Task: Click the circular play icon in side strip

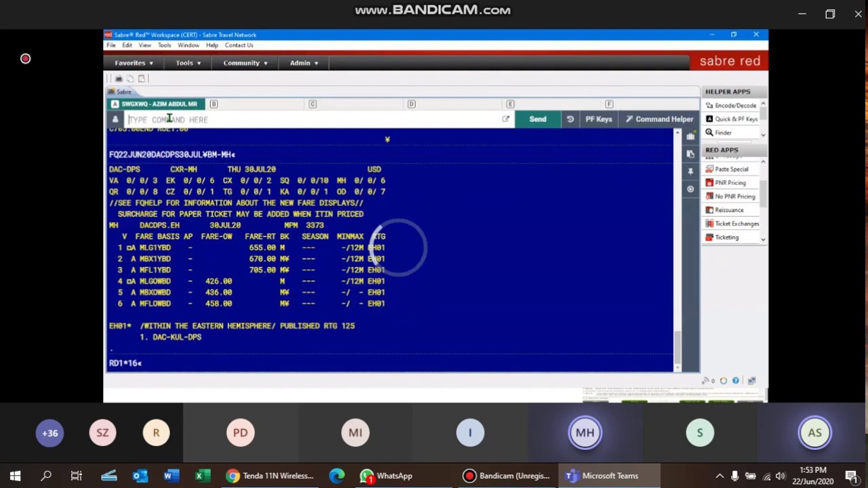Action: 690,189
